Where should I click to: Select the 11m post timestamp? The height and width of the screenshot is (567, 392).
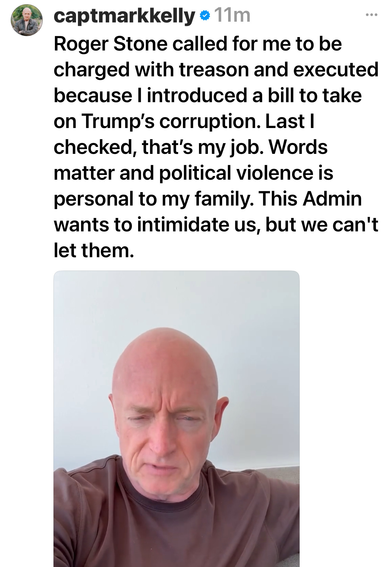coord(232,15)
